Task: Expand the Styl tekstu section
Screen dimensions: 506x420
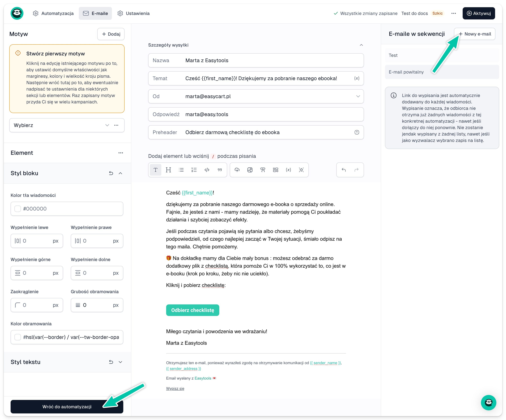Action: point(120,362)
